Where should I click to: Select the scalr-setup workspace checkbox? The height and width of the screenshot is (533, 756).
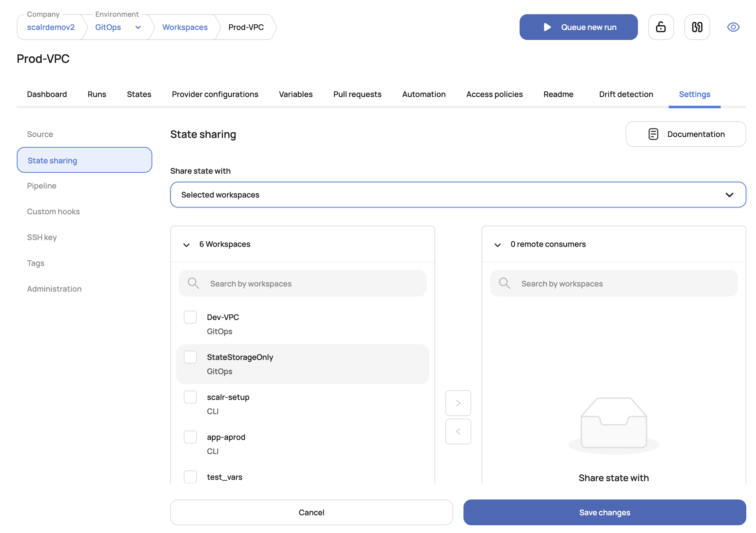190,397
